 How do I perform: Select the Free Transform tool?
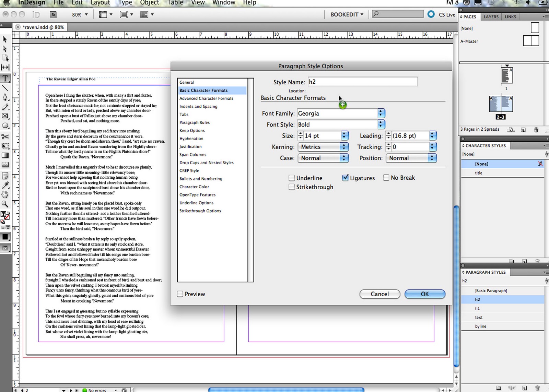5,146
